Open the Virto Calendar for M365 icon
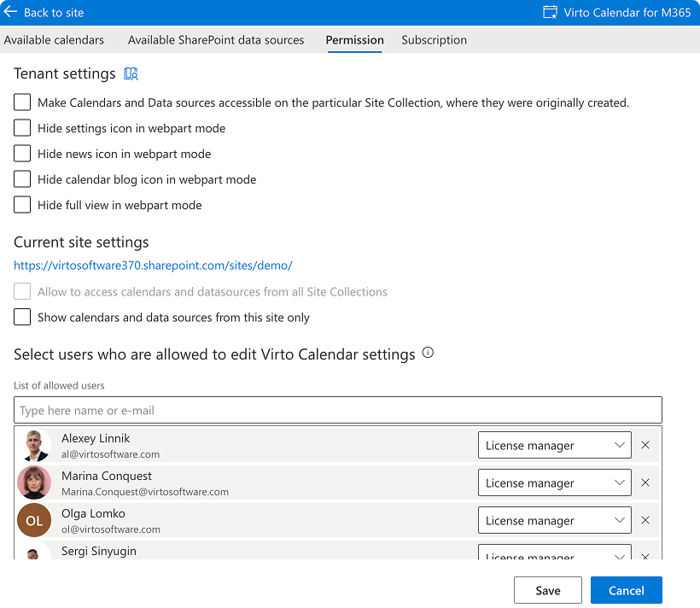Screen dimensions: 700x608 tap(549, 12)
